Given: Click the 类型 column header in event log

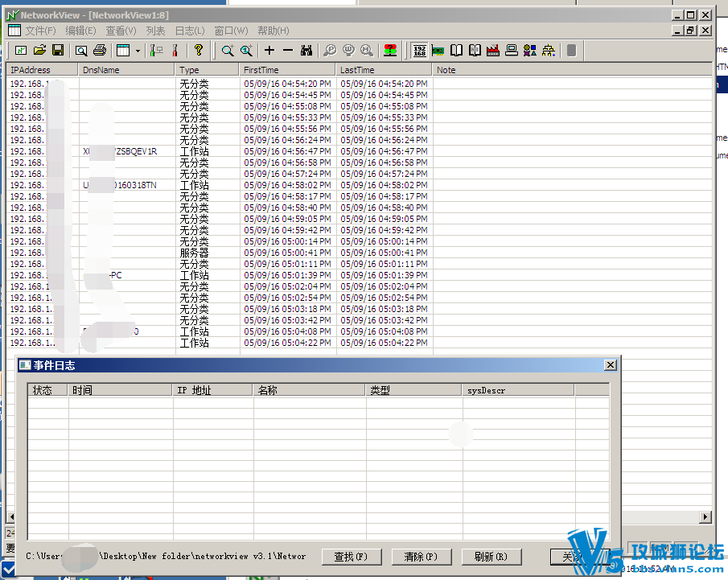Looking at the screenshot, I should 414,390.
